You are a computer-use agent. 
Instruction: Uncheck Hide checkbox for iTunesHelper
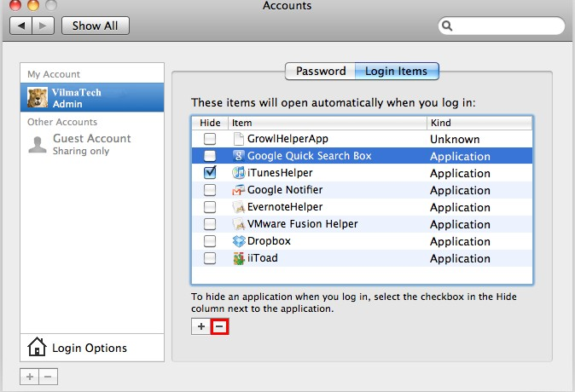(210, 172)
